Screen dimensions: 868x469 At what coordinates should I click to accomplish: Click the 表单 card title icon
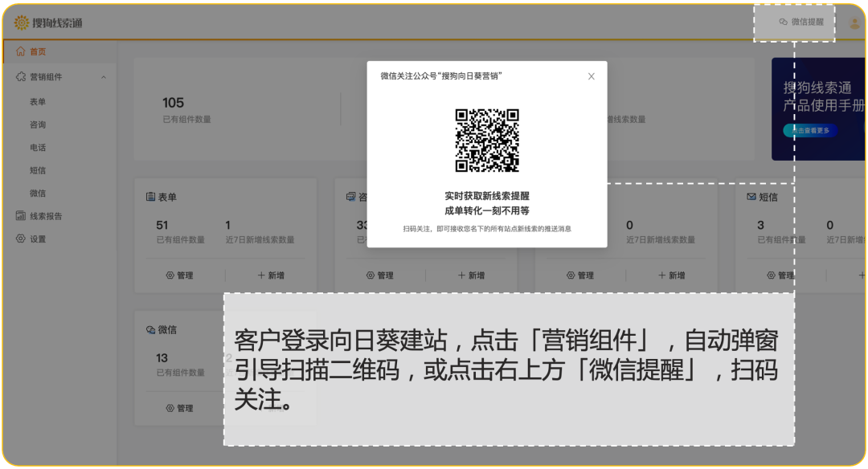pyautogui.click(x=150, y=196)
